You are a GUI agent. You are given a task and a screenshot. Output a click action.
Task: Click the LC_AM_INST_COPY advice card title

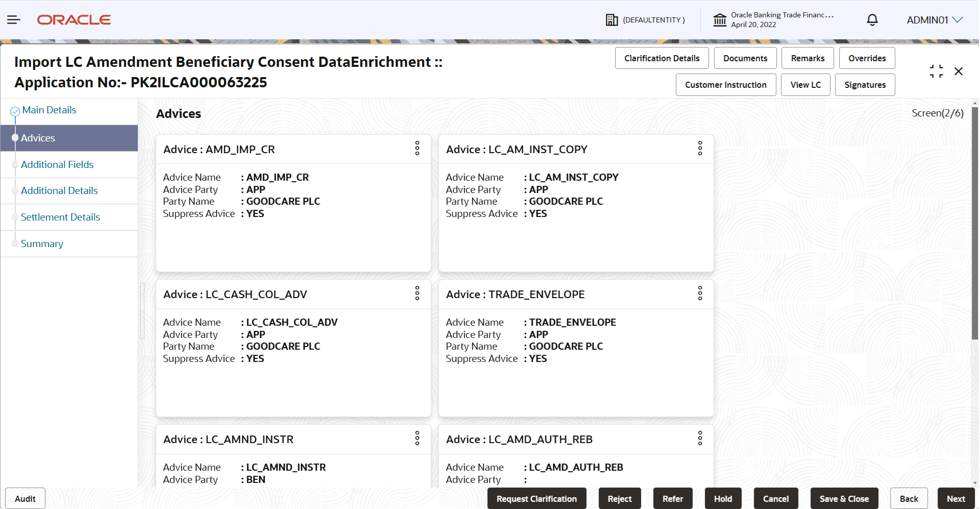517,150
